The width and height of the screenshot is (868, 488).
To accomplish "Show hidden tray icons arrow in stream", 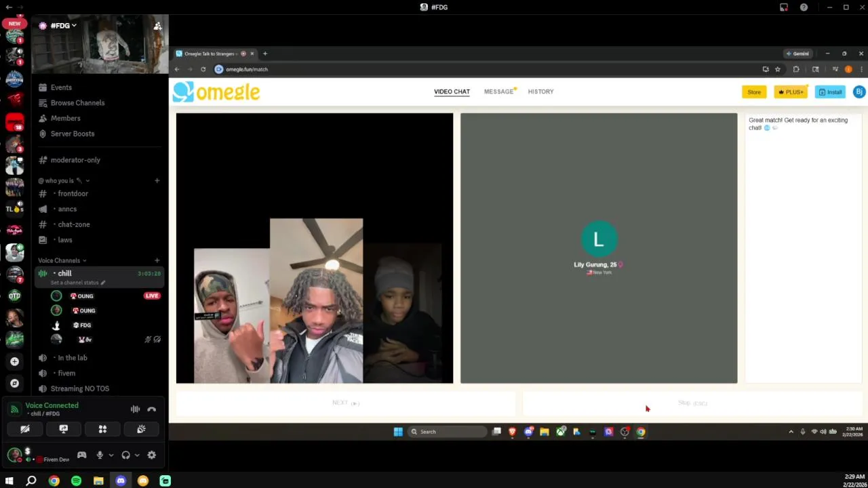I will [x=791, y=432].
